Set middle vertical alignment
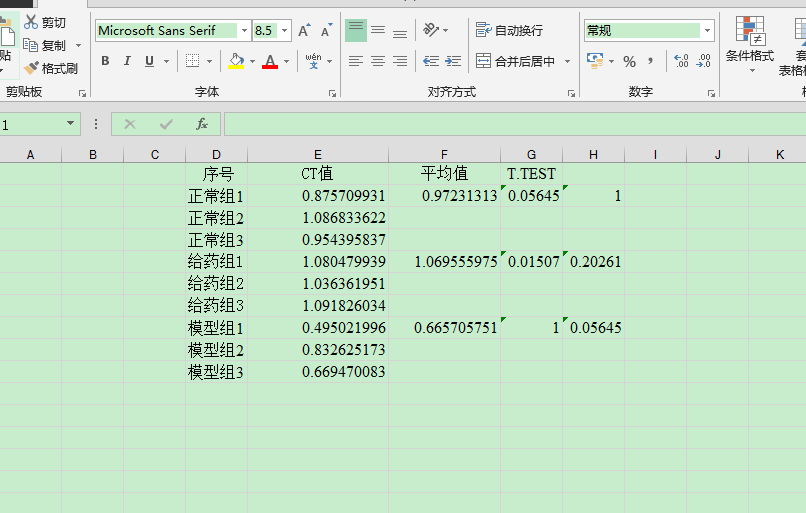Image resolution: width=806 pixels, height=513 pixels. (x=378, y=30)
